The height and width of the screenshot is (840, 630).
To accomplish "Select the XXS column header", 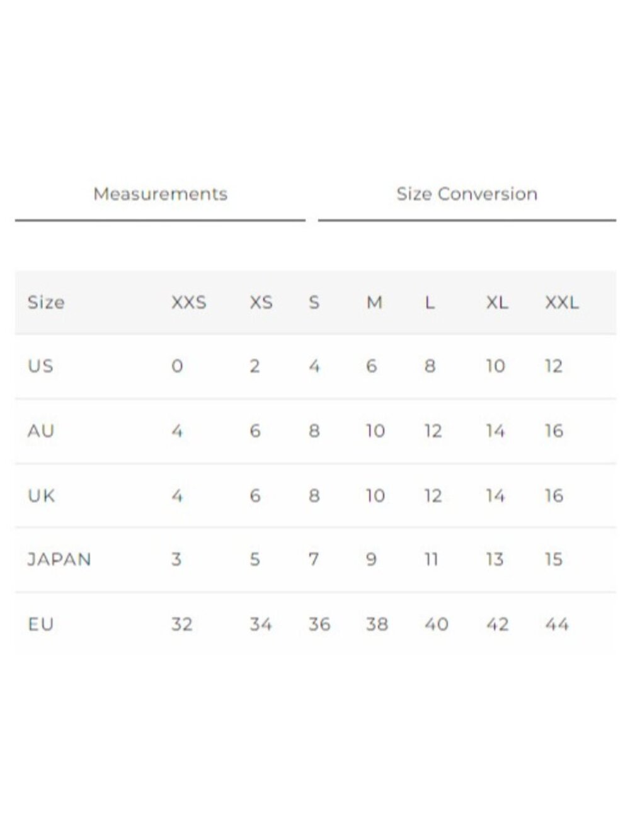I will point(189,302).
